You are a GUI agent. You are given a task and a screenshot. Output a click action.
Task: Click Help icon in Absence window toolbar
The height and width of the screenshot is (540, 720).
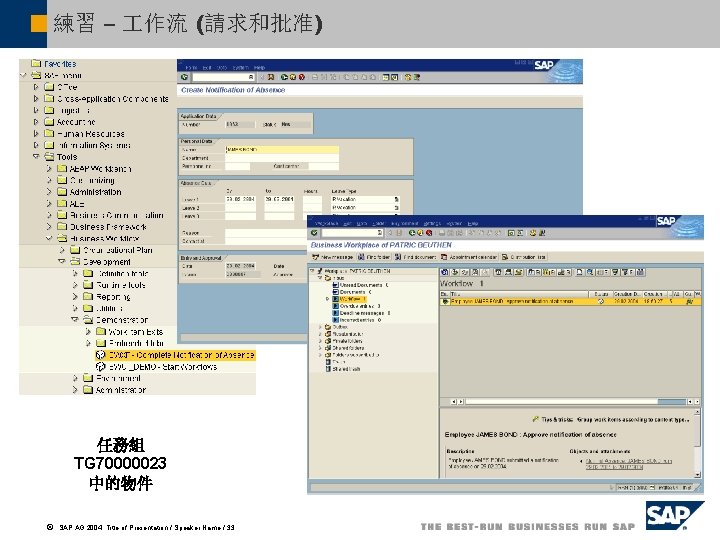click(408, 77)
